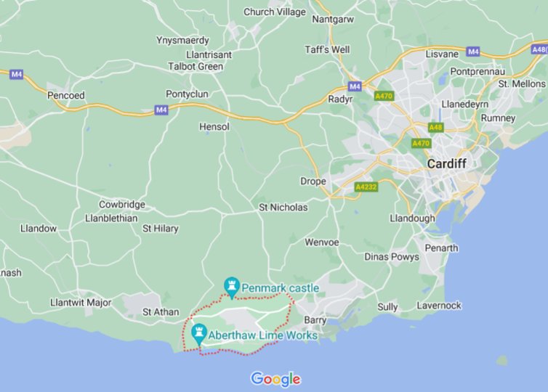
Task: Select the M4 badge near Pencoed
Action: (17, 74)
